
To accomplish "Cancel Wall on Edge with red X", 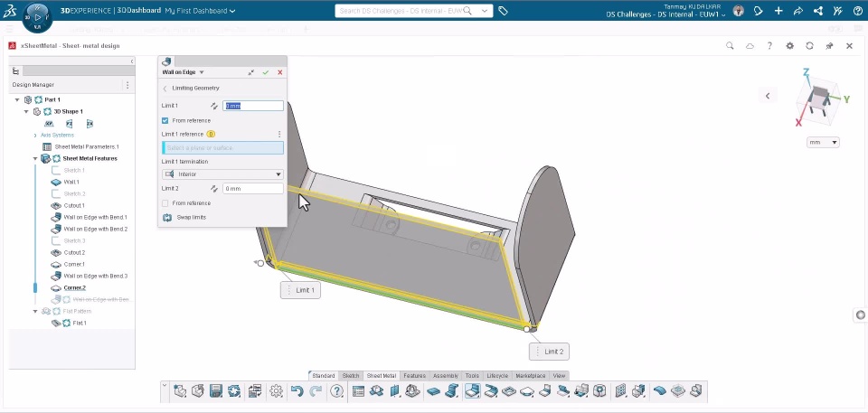I will (x=280, y=72).
